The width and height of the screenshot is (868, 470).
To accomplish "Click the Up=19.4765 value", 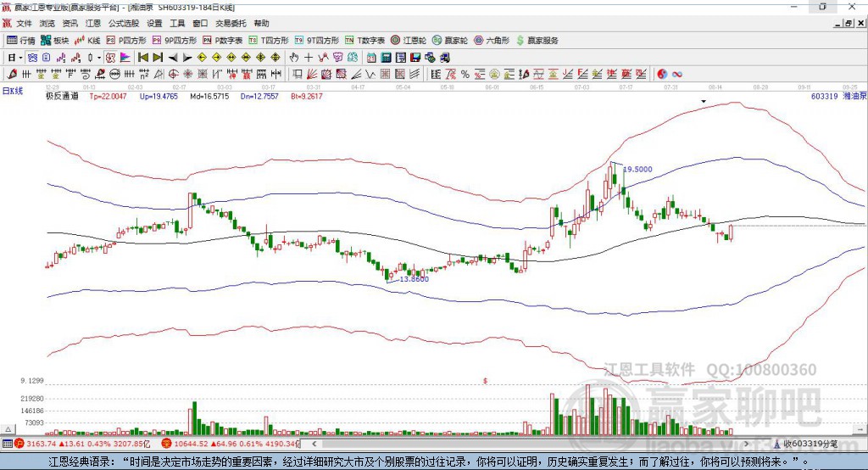I will point(159,96).
